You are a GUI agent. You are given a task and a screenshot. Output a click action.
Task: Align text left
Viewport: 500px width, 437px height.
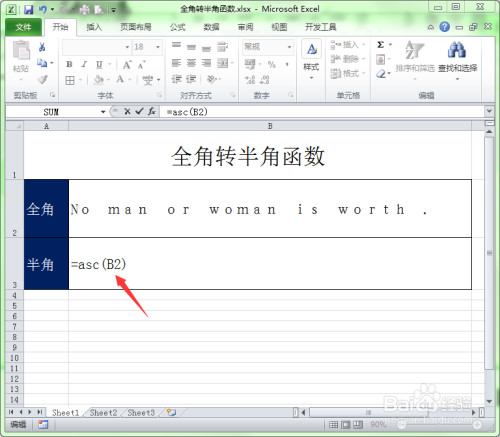click(176, 63)
